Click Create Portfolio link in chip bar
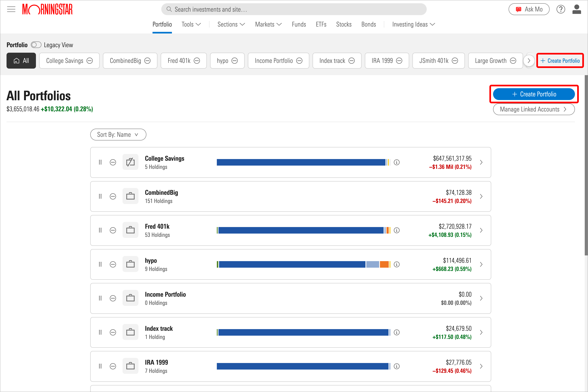The image size is (588, 392). [560, 61]
